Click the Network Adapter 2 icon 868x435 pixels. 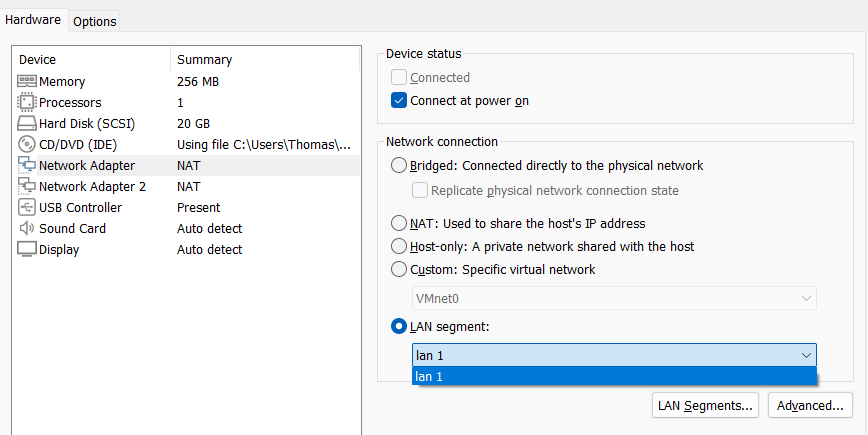[27, 187]
